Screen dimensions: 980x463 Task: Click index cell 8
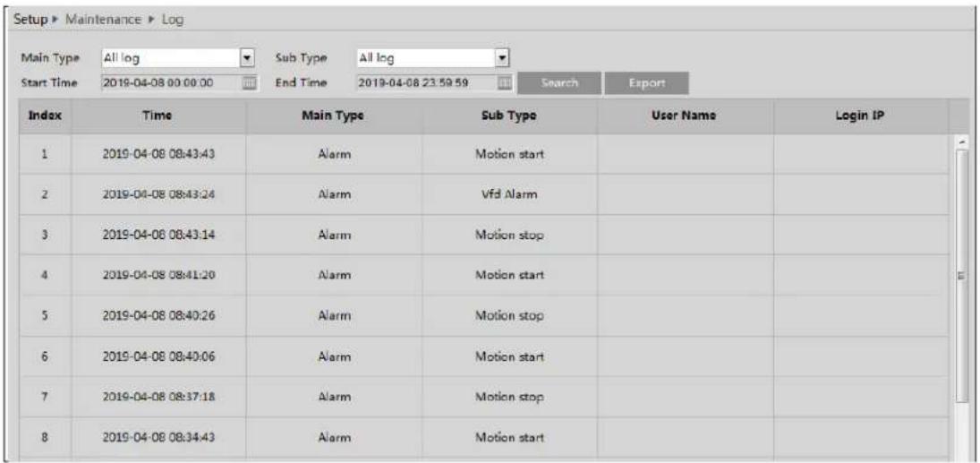(x=45, y=437)
